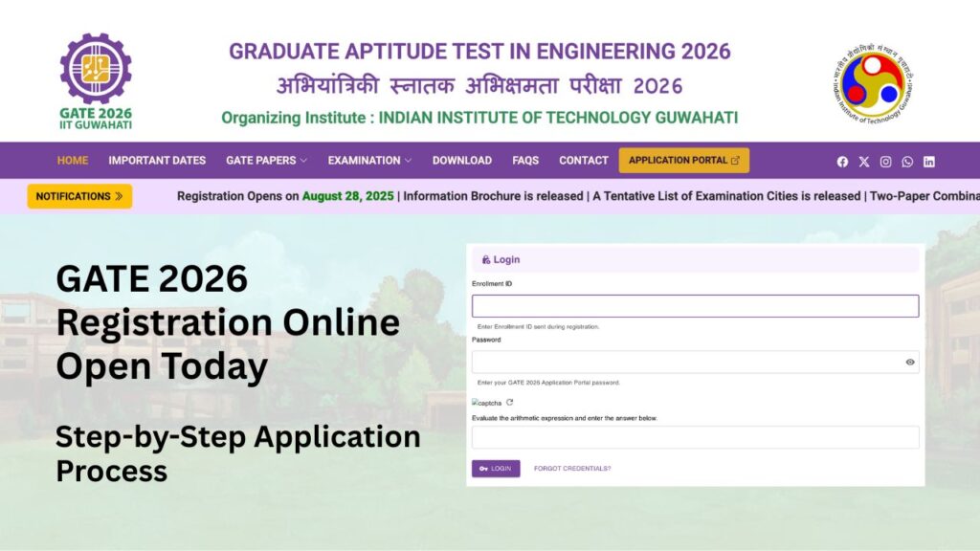Click the Forgot Credentials link

pos(572,469)
